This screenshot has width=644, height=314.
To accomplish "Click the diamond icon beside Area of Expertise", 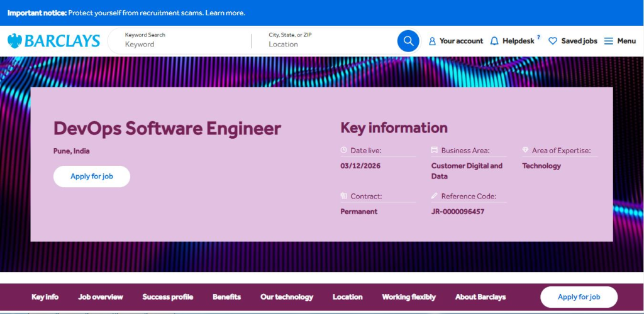I will coord(525,151).
